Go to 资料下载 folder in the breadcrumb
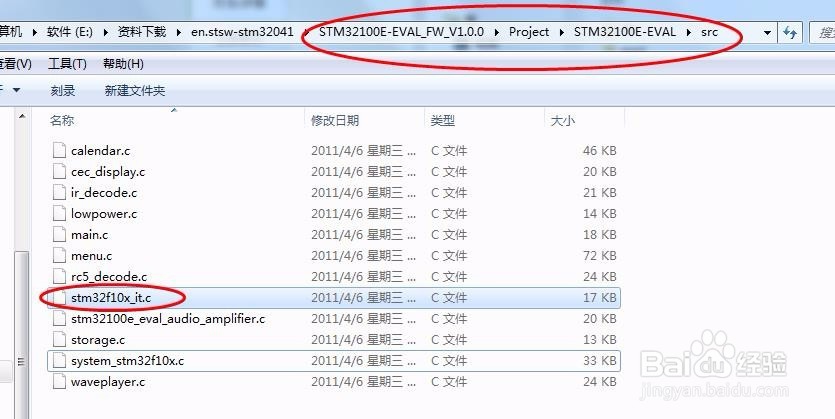835x419 pixels. click(x=142, y=32)
